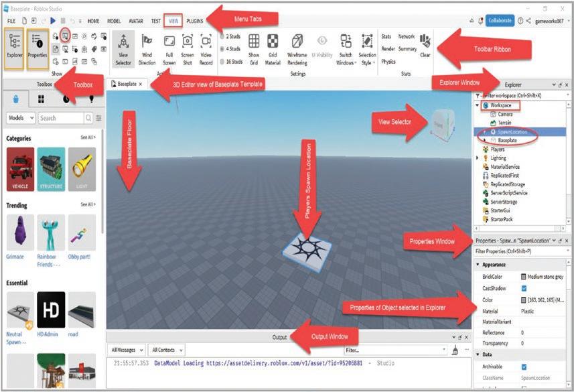This screenshot has height=392, width=574.
Task: Open the help question mark icon
Action: pyautogui.click(x=520, y=21)
